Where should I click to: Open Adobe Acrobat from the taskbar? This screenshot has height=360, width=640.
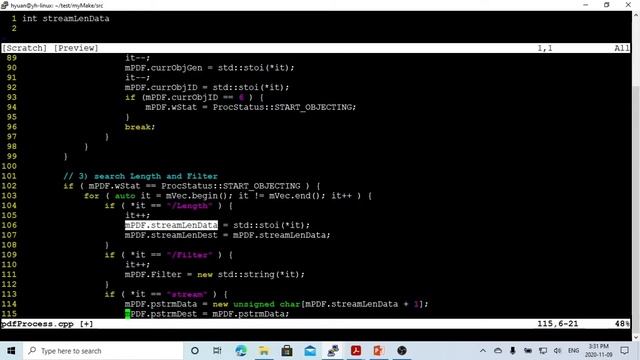click(356, 351)
